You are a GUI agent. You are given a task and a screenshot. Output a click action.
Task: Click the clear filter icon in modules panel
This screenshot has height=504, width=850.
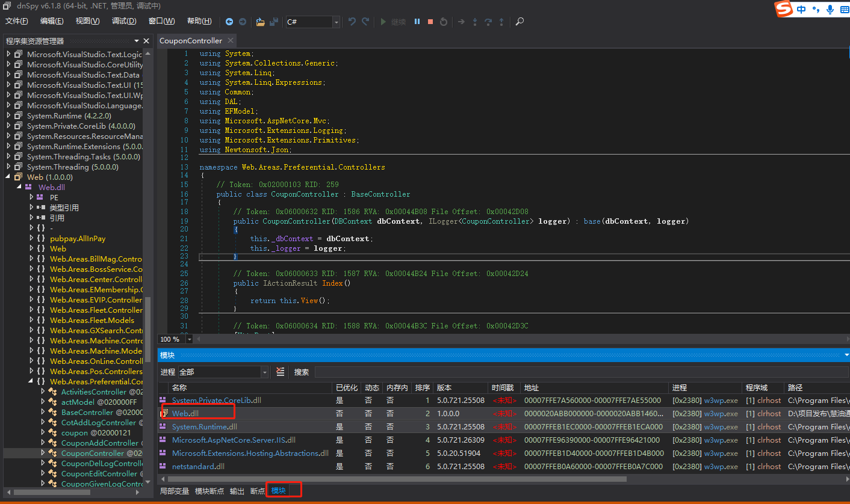[280, 372]
